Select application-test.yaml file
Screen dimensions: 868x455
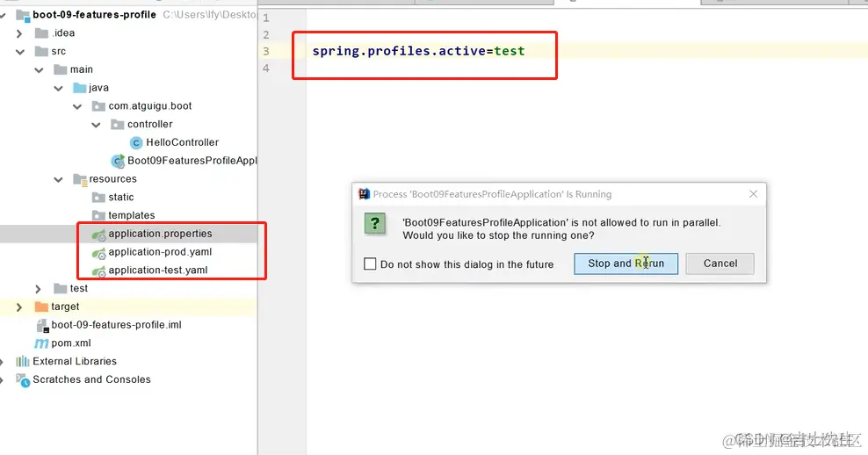[158, 271]
